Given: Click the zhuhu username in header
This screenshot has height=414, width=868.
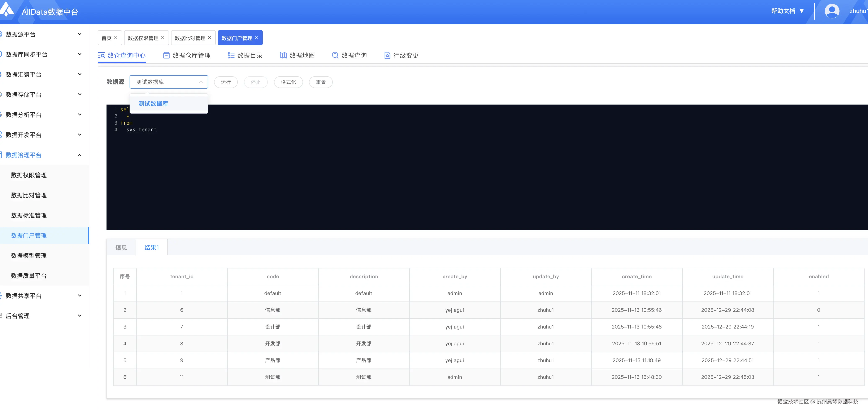Looking at the screenshot, I should point(858,11).
